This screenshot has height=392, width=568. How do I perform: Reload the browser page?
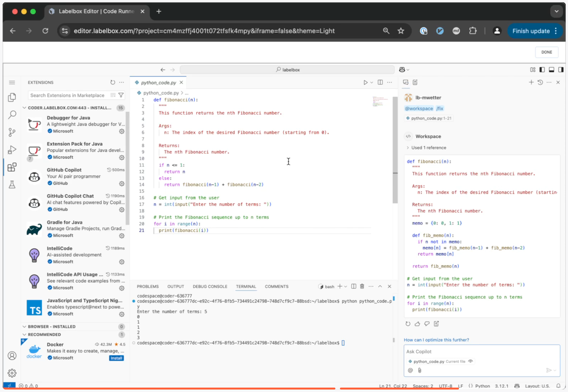click(45, 31)
